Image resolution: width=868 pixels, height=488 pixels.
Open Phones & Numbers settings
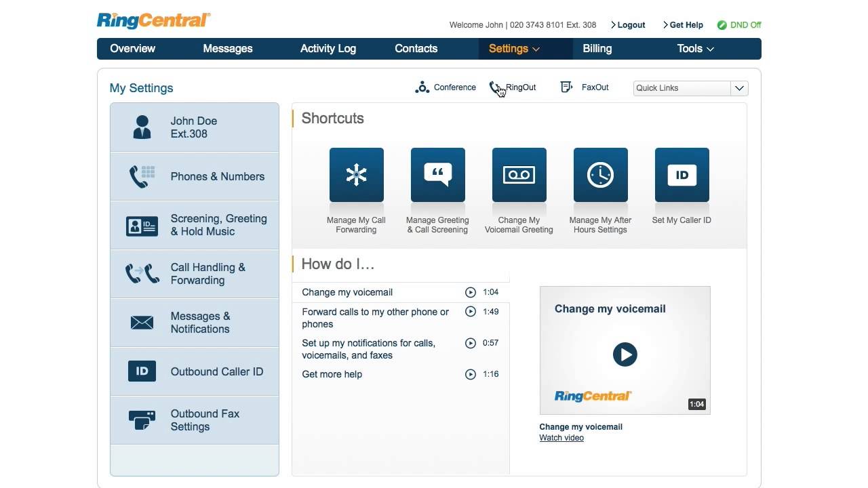(x=195, y=176)
